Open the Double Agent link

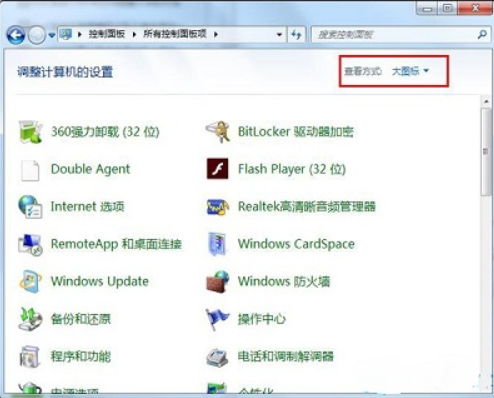coord(90,169)
